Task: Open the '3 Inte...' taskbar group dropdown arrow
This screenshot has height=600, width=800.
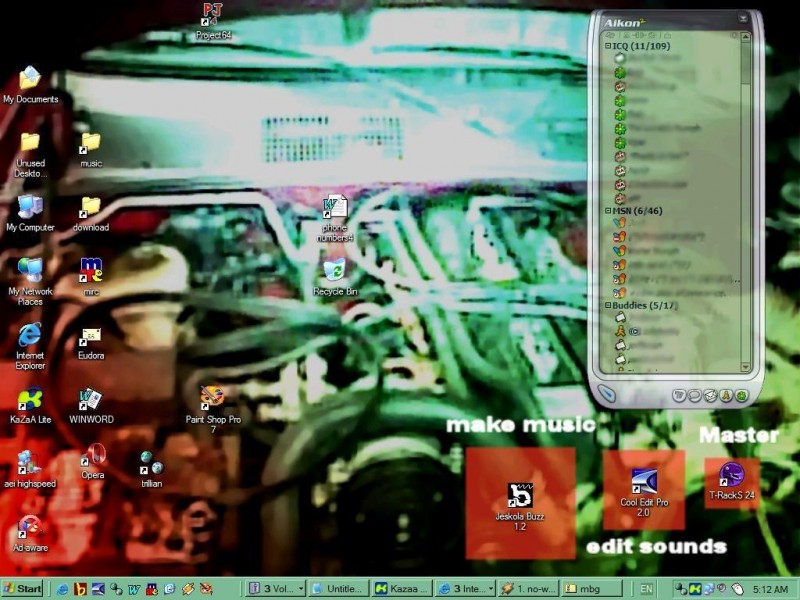Action: 491,589
